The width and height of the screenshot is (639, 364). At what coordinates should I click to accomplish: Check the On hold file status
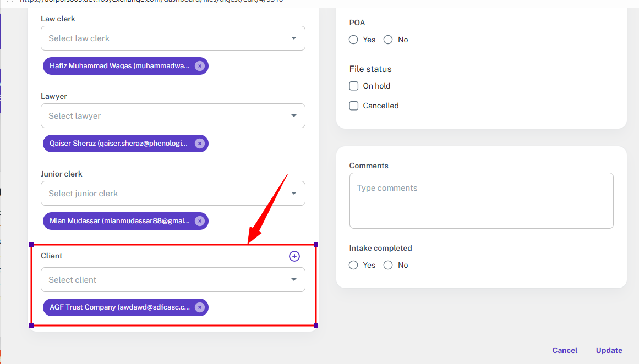[354, 86]
